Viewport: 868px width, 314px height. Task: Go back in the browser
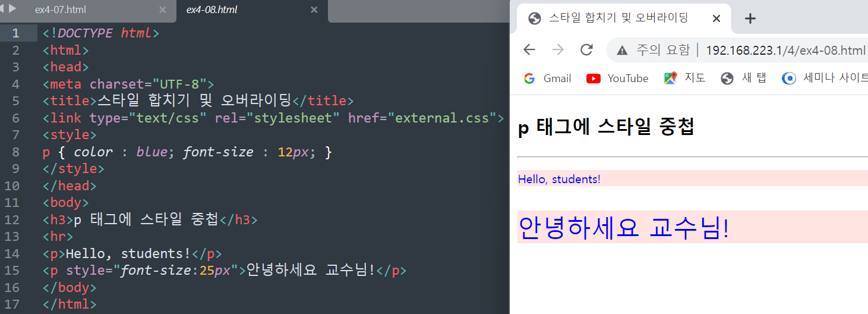[529, 50]
